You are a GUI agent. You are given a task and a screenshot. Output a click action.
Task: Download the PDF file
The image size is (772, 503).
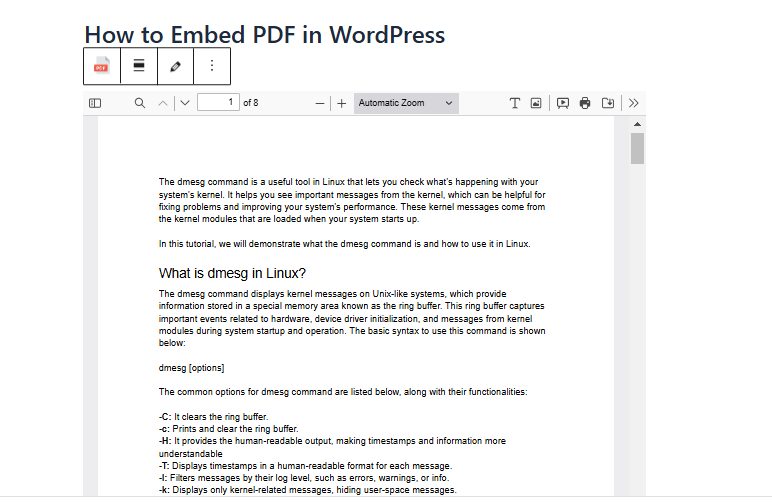click(608, 103)
